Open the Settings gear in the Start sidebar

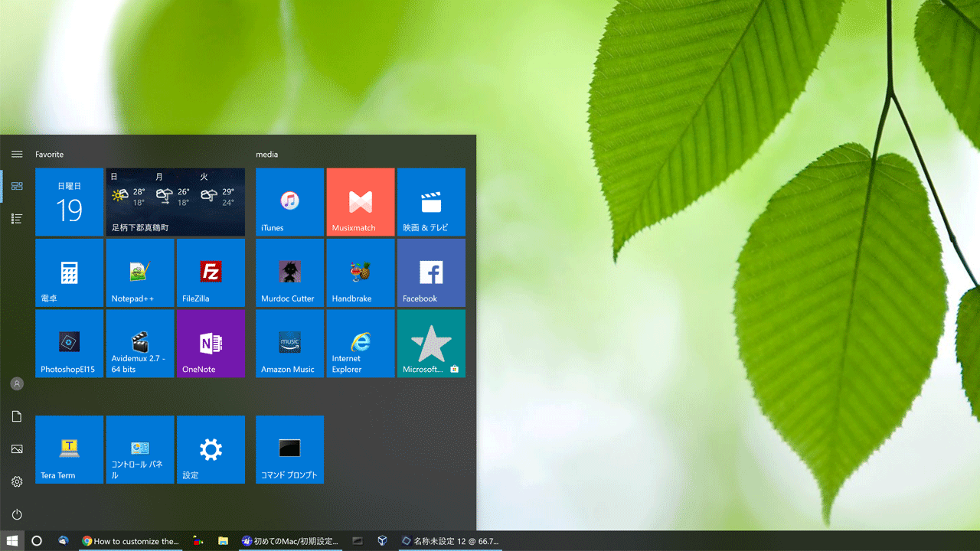click(17, 481)
